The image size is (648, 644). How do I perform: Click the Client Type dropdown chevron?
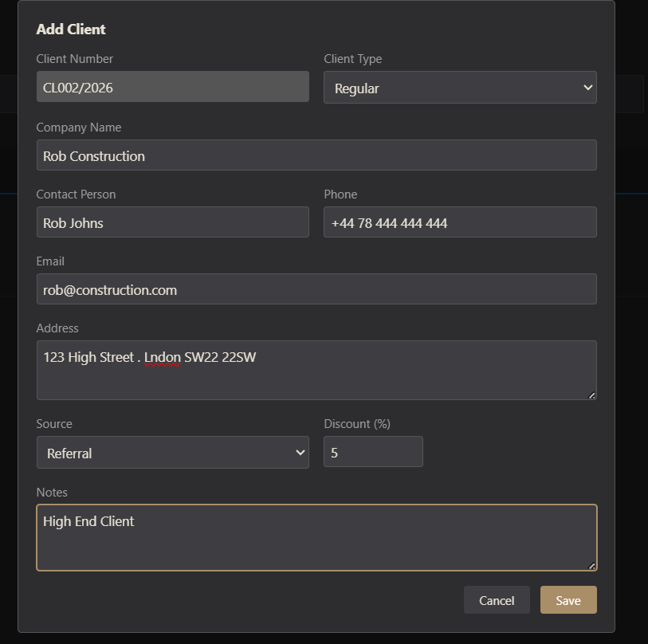tap(588, 88)
